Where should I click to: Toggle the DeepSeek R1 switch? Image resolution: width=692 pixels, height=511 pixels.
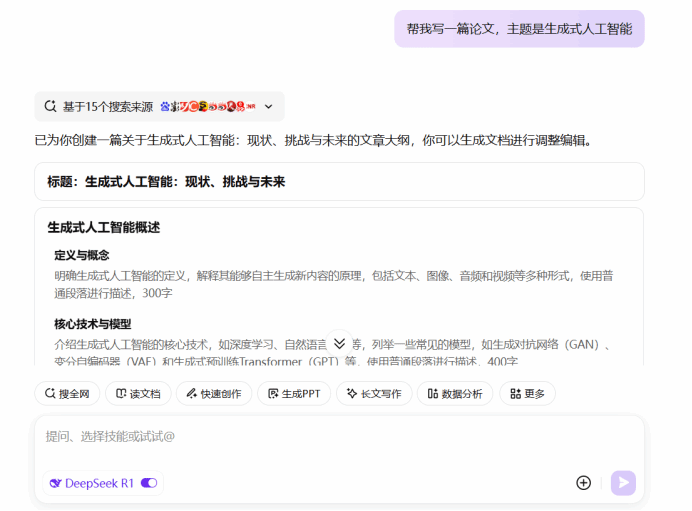click(149, 483)
